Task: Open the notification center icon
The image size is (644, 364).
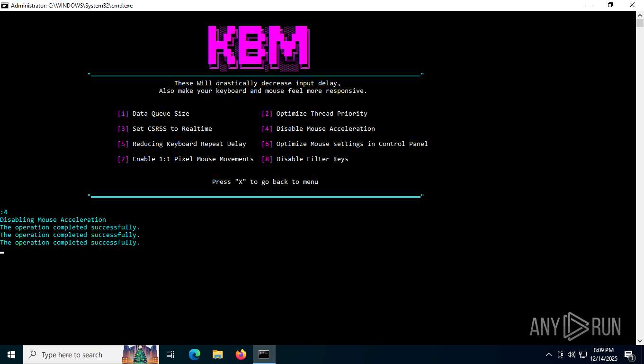Action: tap(629, 355)
